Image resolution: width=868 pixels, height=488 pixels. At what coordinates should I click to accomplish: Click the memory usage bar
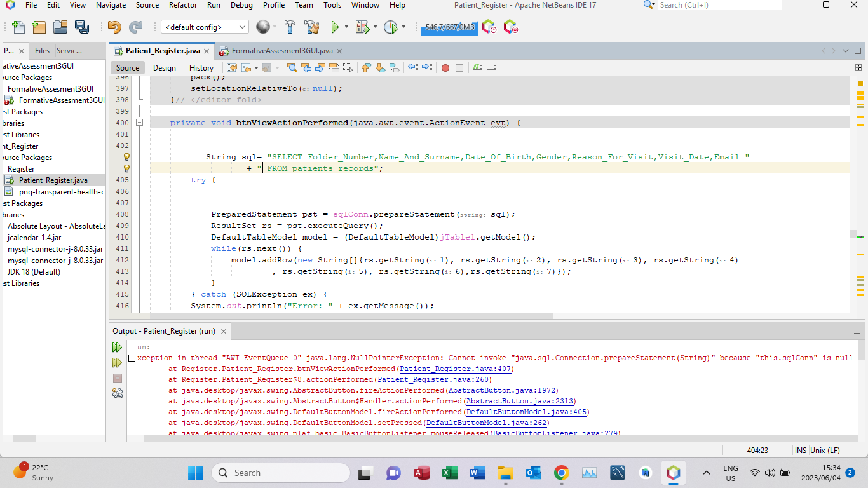(x=449, y=27)
